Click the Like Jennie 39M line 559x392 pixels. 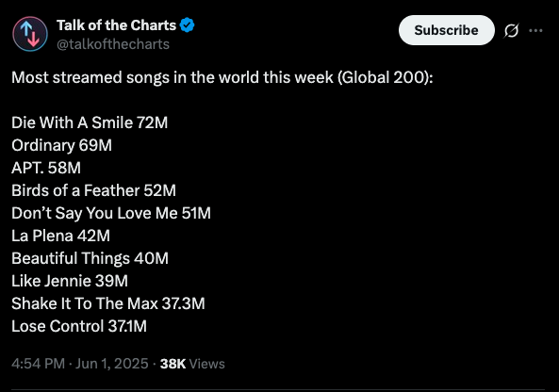pyautogui.click(x=70, y=281)
